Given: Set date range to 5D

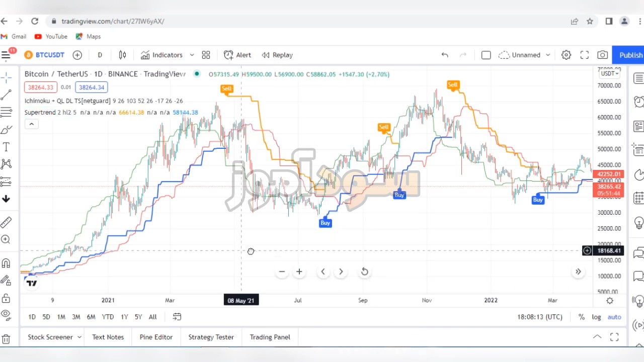Looking at the screenshot, I should point(46,317).
